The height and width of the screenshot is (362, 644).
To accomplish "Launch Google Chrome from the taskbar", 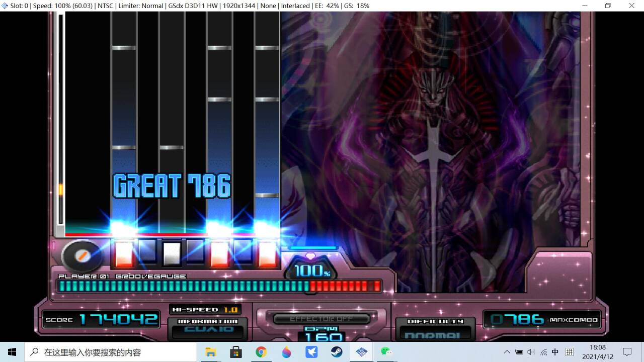I will tap(261, 352).
